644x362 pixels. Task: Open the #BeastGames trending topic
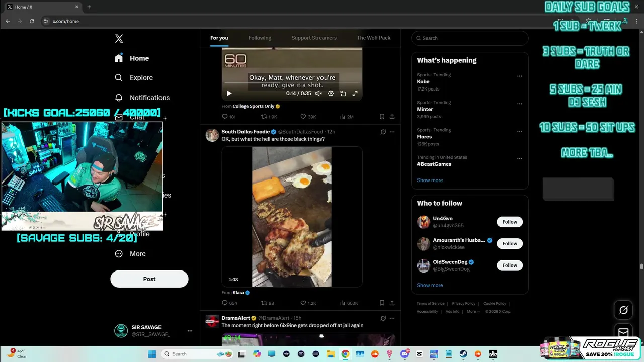point(434,164)
